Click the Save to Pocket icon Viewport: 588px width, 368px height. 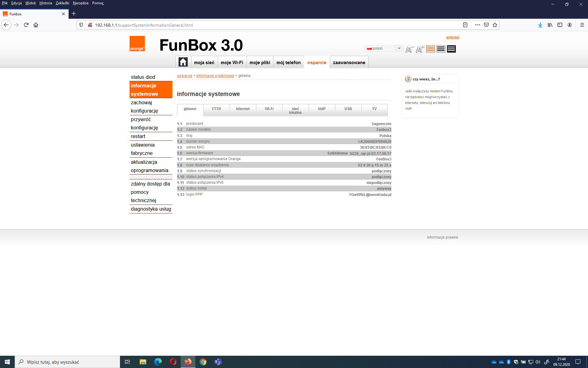(486, 25)
